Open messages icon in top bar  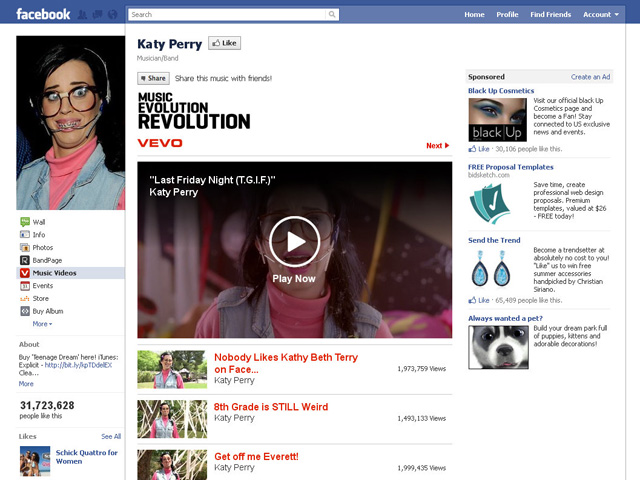click(98, 15)
